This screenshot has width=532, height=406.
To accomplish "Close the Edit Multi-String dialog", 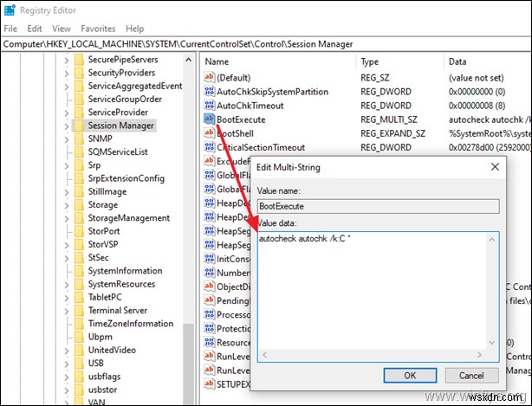I will [495, 167].
